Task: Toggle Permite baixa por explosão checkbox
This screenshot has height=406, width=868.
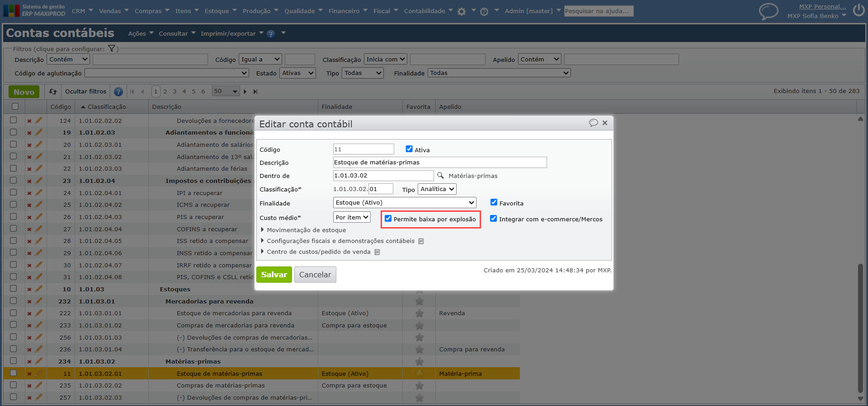Action: pyautogui.click(x=388, y=219)
